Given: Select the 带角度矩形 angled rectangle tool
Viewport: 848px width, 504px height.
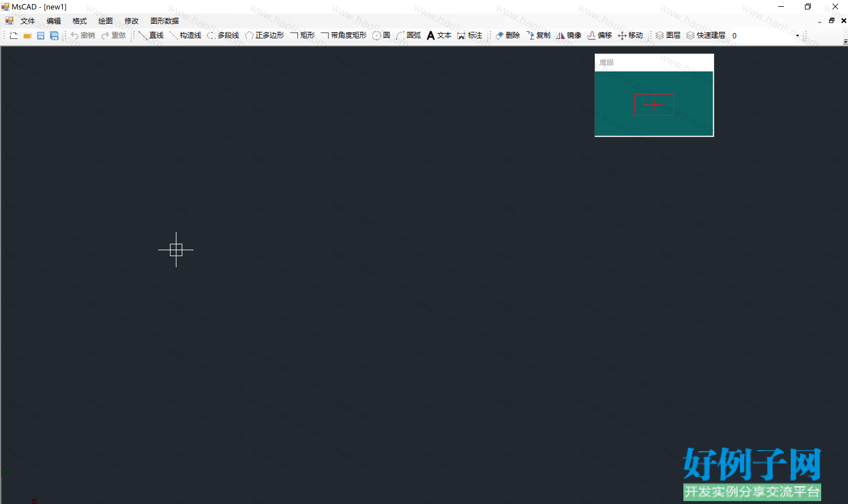Looking at the screenshot, I should [x=344, y=35].
